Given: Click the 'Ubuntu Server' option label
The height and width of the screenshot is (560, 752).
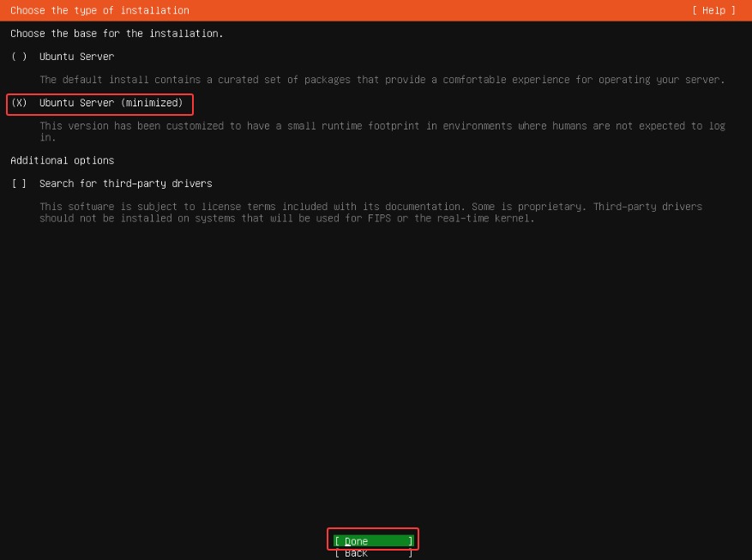Looking at the screenshot, I should [x=76, y=57].
